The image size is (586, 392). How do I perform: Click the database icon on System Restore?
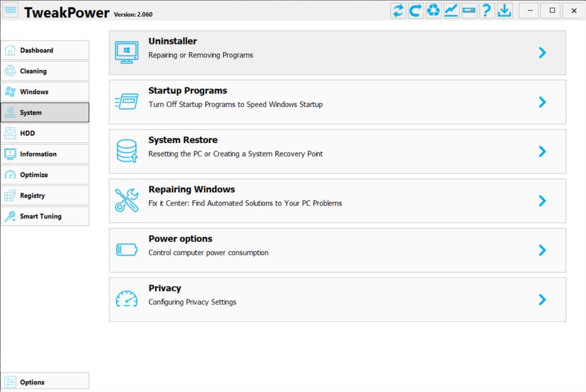[x=126, y=151]
